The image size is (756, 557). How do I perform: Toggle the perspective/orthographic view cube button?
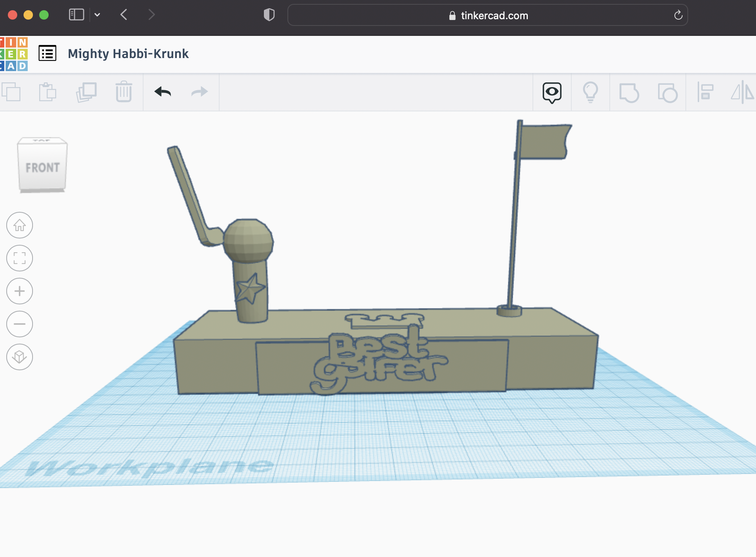20,357
